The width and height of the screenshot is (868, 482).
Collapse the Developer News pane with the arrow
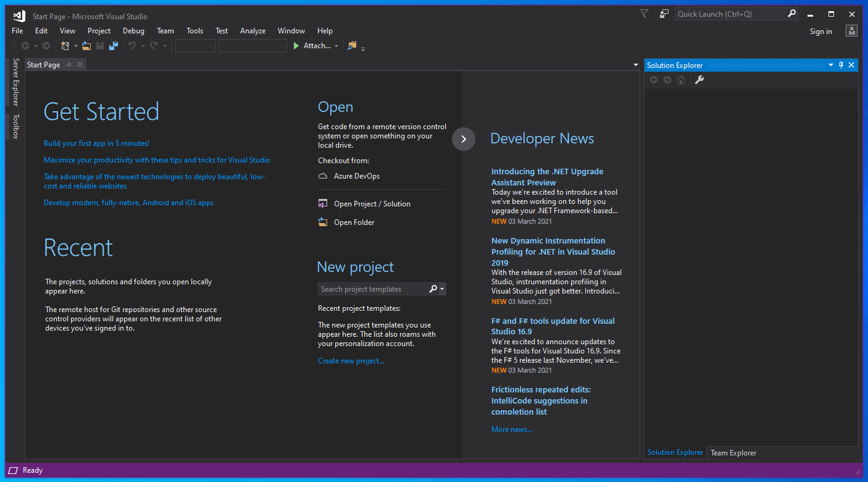[464, 139]
